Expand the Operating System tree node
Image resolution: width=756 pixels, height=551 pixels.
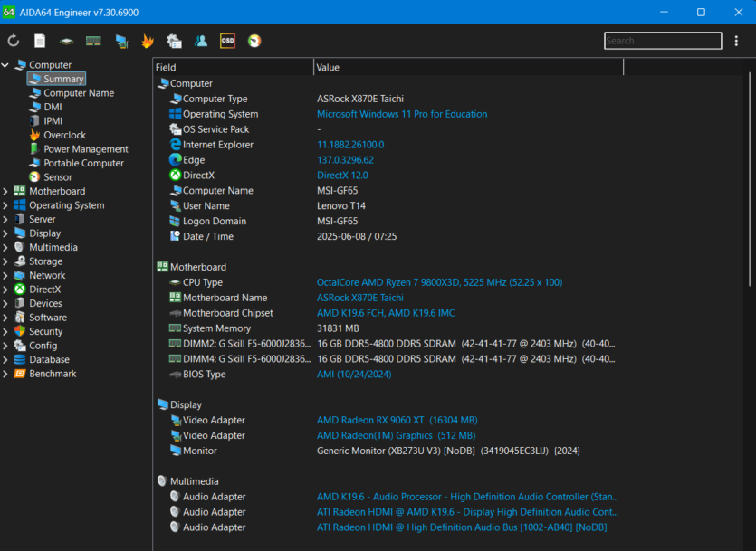point(5,205)
